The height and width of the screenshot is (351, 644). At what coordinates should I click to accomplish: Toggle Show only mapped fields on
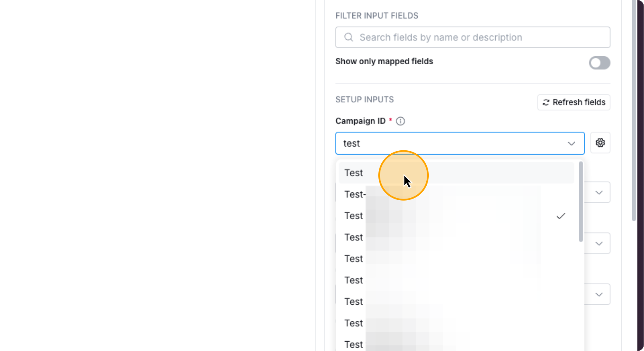pos(600,63)
